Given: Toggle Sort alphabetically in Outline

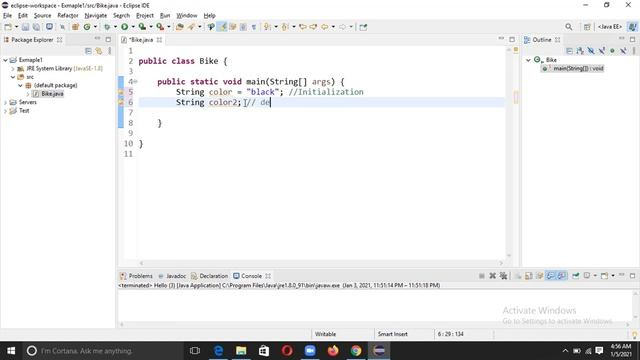Looking at the screenshot, I should coord(580,51).
